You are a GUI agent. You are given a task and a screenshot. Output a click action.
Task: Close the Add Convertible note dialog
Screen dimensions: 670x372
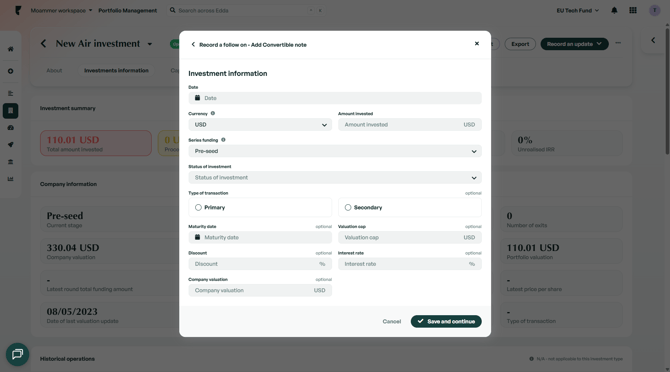pyautogui.click(x=477, y=44)
